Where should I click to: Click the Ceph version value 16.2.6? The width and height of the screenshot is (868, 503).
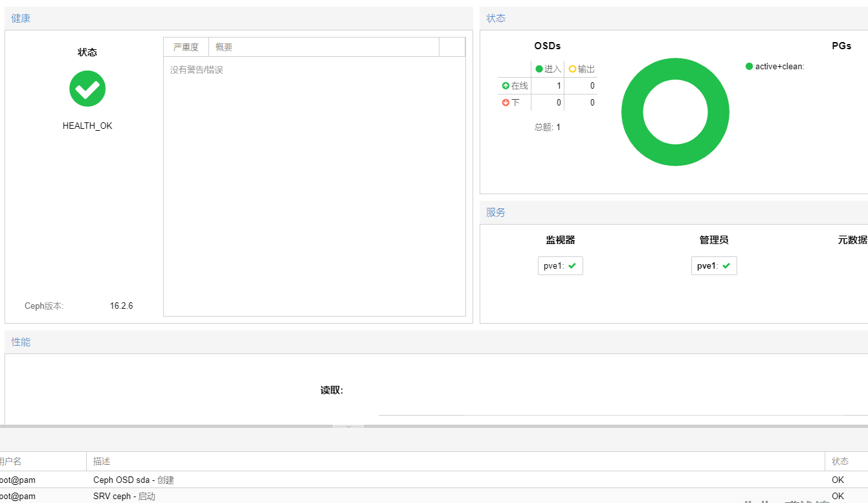click(x=122, y=306)
